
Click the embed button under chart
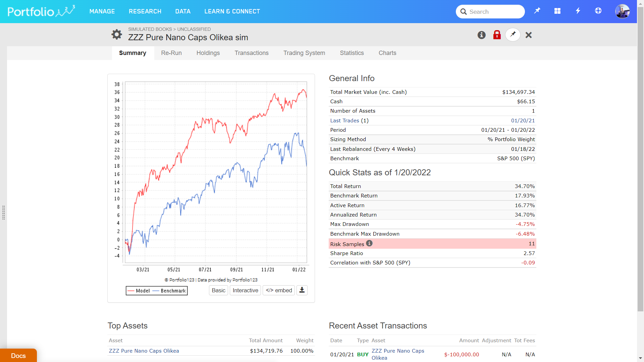pyautogui.click(x=279, y=290)
